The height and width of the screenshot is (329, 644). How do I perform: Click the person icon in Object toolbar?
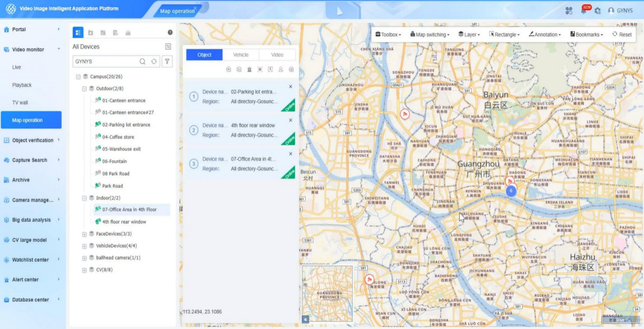click(x=281, y=70)
